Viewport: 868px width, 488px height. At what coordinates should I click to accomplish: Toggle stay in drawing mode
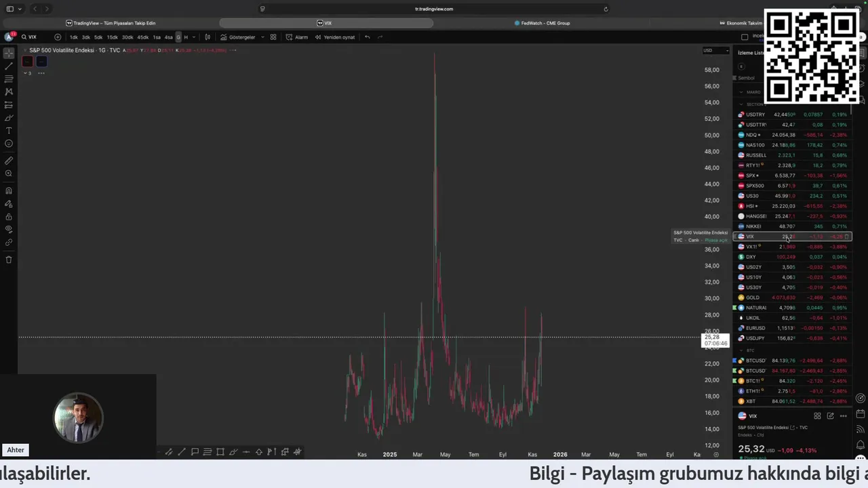(9, 204)
